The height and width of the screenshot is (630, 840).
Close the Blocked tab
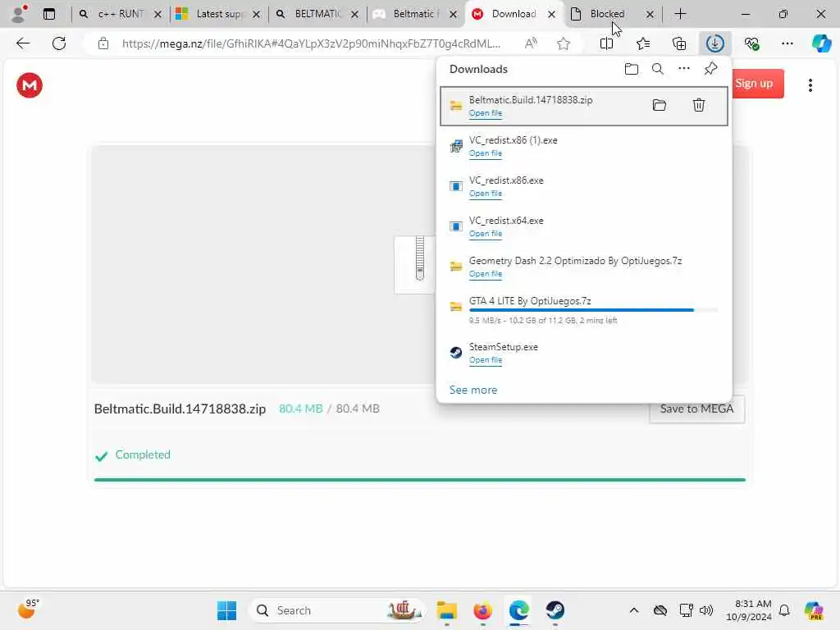pyautogui.click(x=650, y=15)
